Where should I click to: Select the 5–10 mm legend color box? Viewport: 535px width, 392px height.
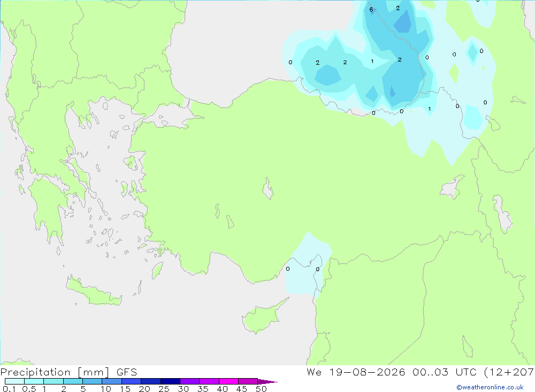coord(92,381)
